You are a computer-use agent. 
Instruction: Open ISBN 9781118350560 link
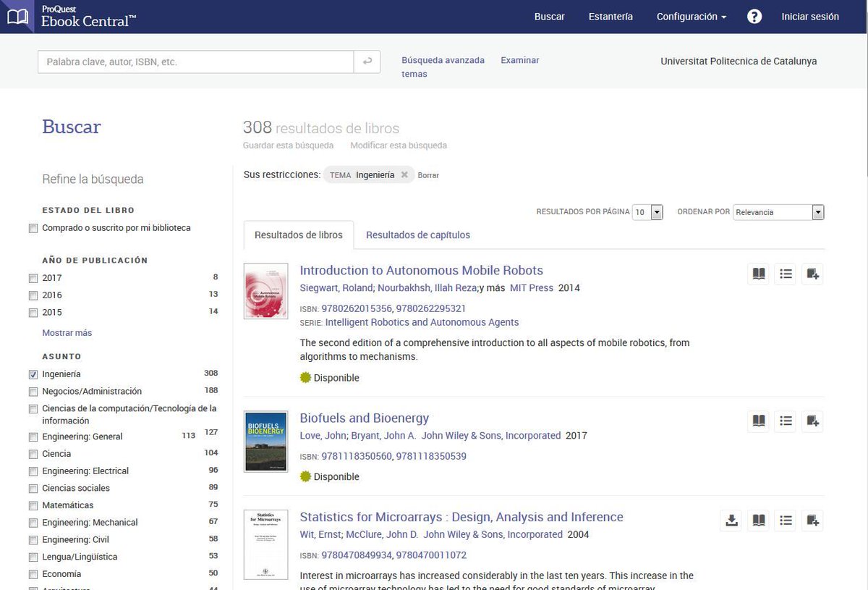(357, 457)
